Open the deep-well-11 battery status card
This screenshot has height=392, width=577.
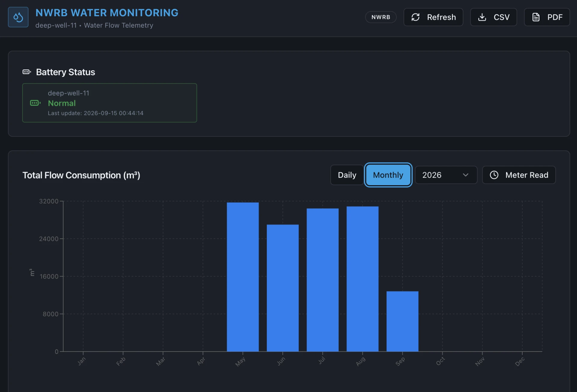[110, 103]
